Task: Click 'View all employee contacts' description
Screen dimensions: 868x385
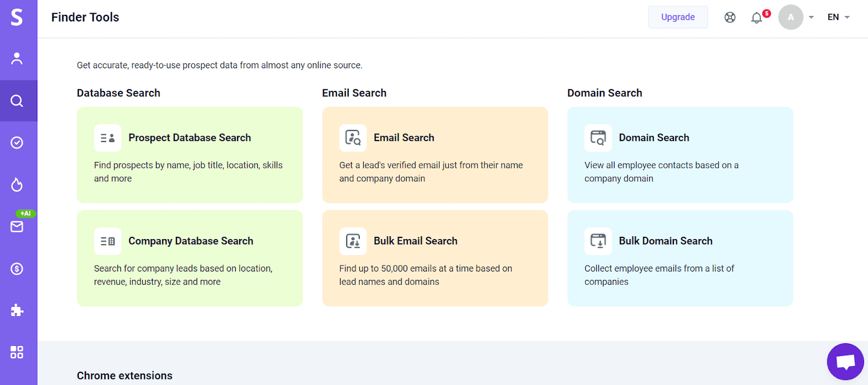Action: (x=662, y=172)
